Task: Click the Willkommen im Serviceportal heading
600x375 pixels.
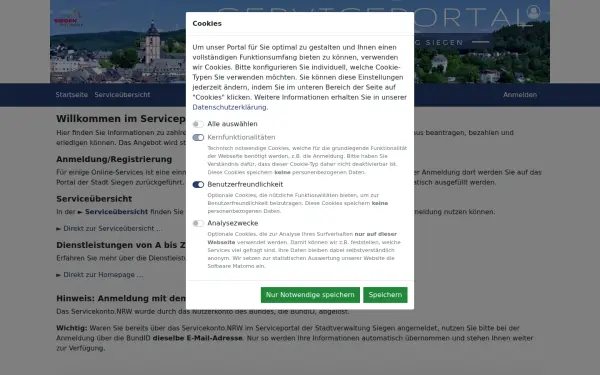Action: (121, 119)
